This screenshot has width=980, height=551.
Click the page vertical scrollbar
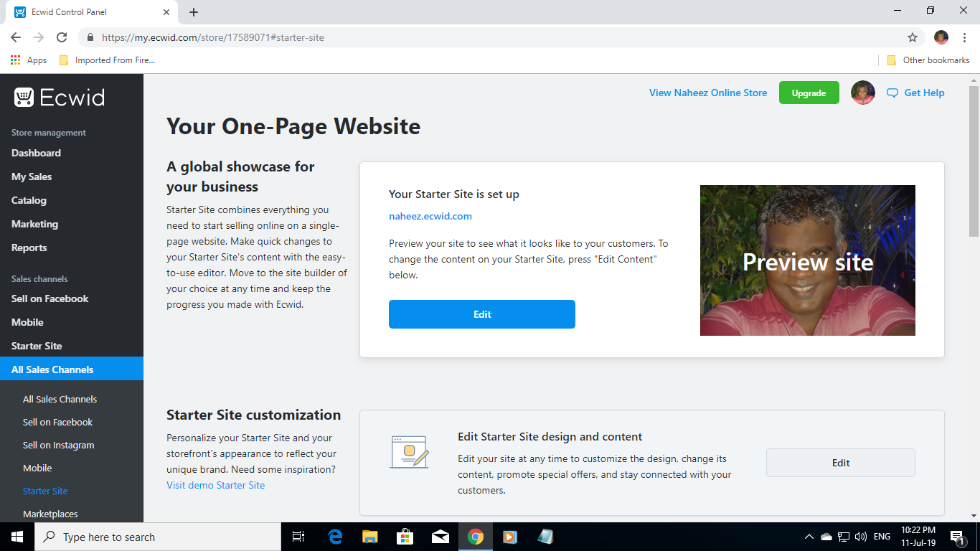(x=974, y=161)
